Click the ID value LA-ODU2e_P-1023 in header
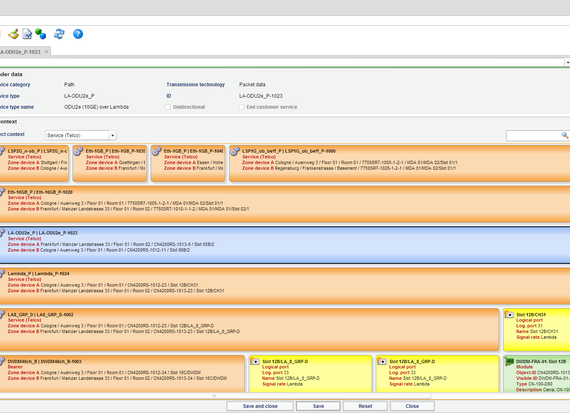Viewport: 570px width, 414px height. (x=261, y=96)
